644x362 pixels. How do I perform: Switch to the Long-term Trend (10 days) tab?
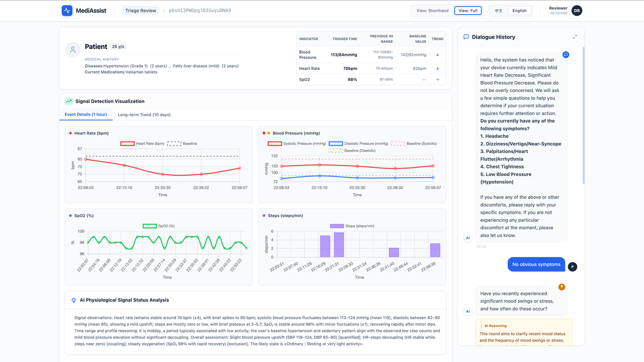click(145, 115)
